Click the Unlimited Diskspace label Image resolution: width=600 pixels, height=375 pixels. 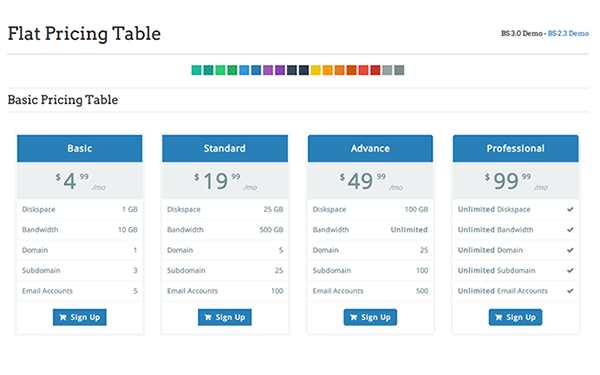[494, 209]
